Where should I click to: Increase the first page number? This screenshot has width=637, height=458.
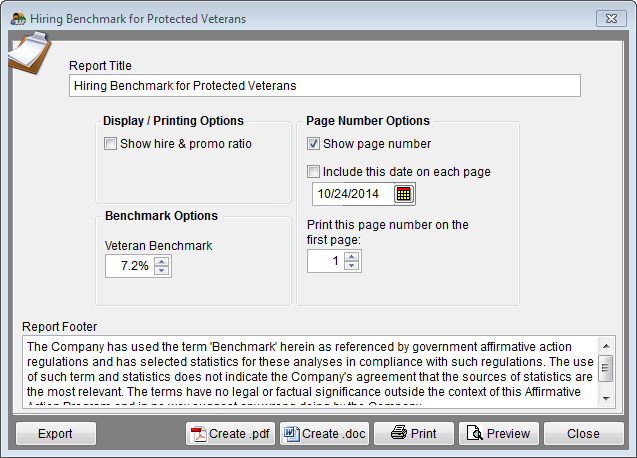(351, 256)
